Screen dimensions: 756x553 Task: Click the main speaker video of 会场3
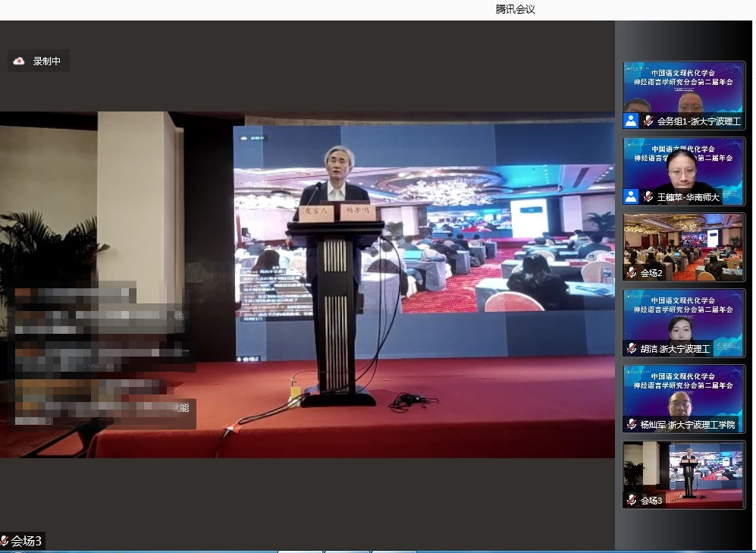pos(307,284)
